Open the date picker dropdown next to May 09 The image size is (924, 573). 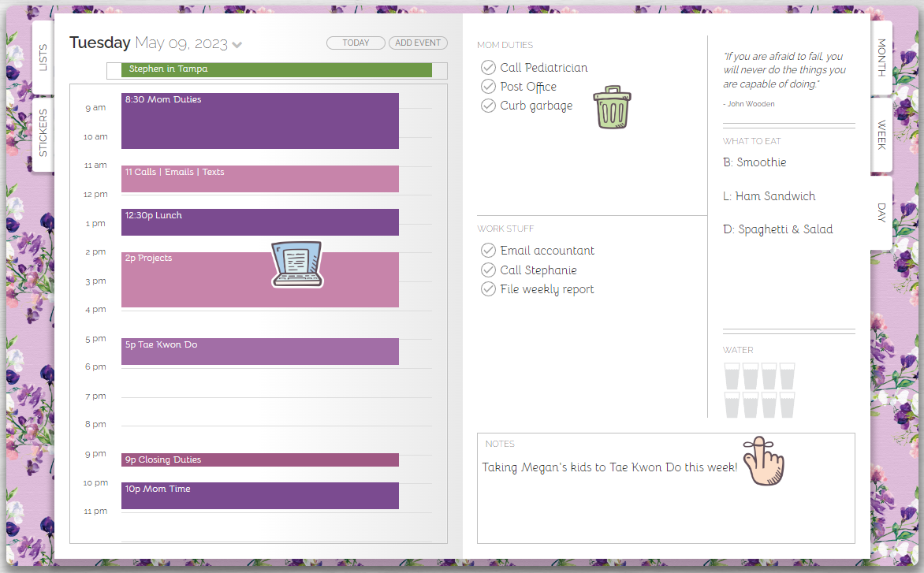pyautogui.click(x=235, y=45)
